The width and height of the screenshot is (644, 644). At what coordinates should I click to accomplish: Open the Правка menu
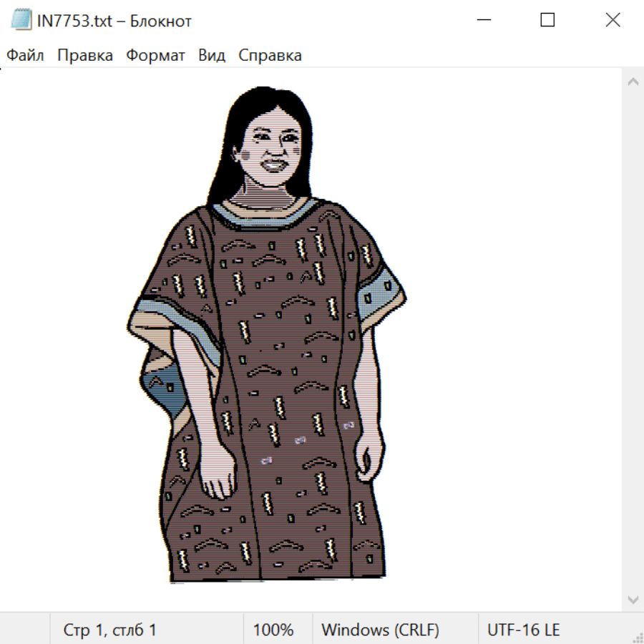point(85,56)
